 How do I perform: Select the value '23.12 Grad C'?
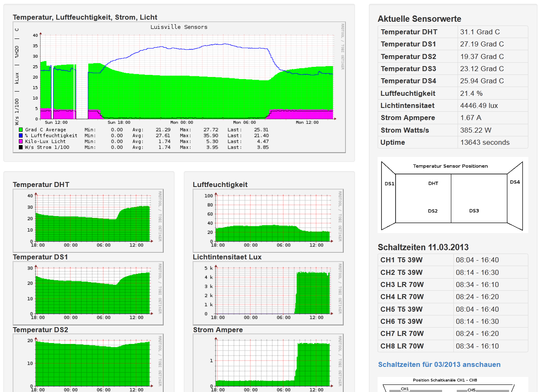482,69
